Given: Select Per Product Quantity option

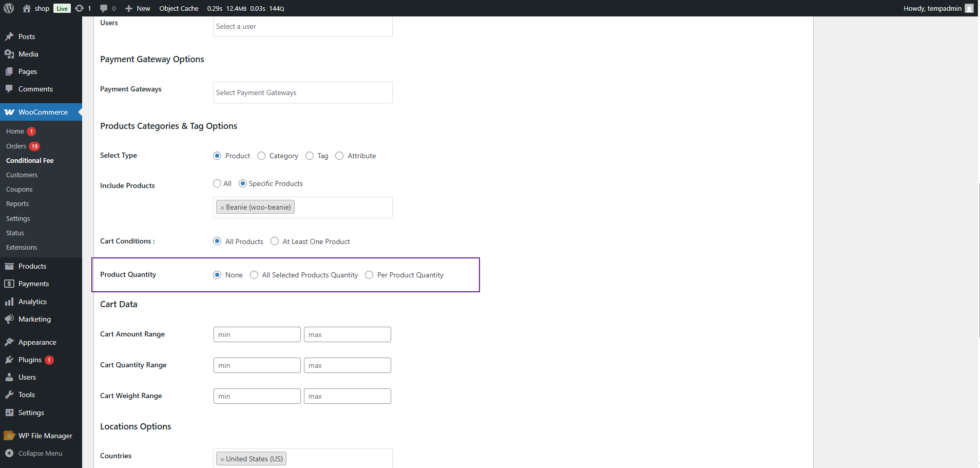Looking at the screenshot, I should [x=369, y=275].
